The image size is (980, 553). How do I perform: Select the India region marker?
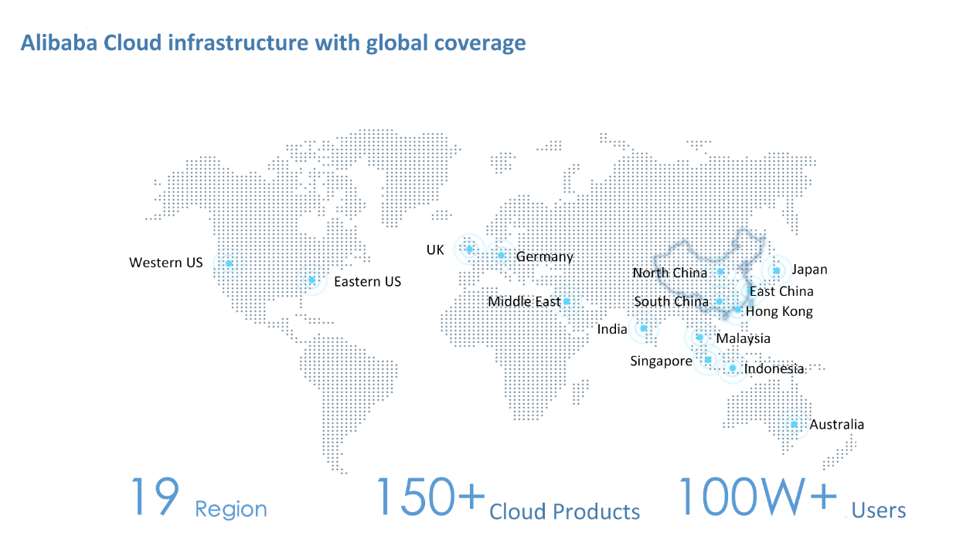[x=643, y=328]
